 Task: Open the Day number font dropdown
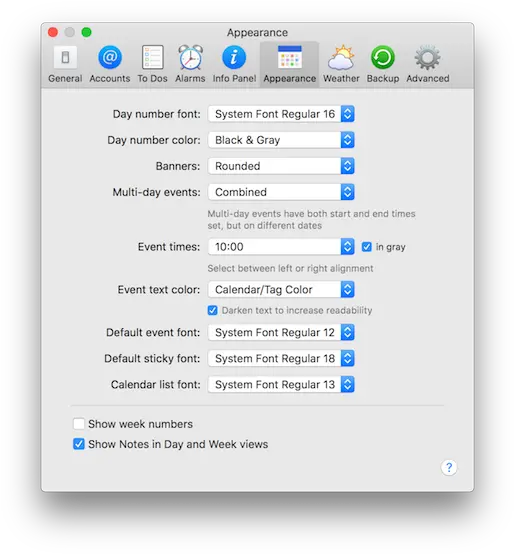(281, 114)
